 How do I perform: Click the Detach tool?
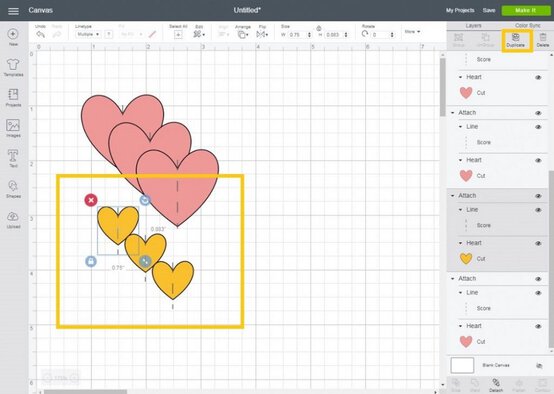(x=496, y=383)
